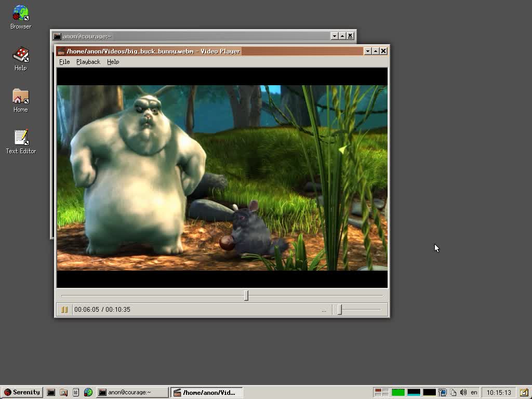
Task: Expand the Serenity start menu
Action: click(21, 392)
